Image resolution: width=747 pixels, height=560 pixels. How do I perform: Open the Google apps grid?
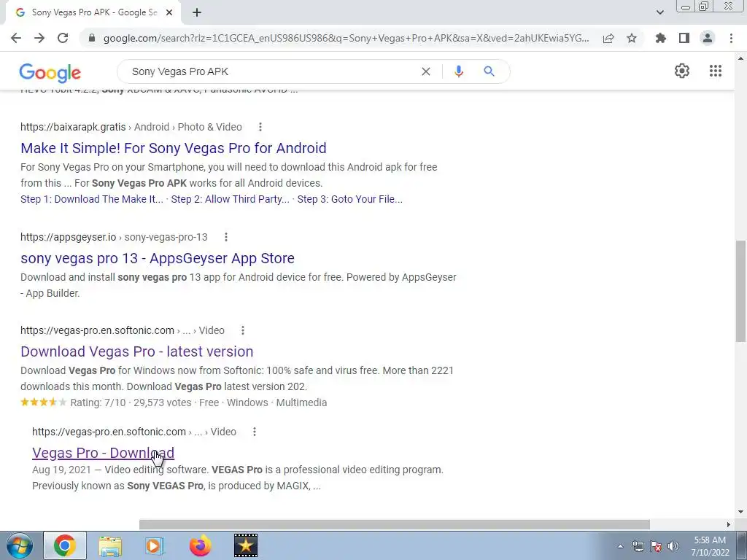pos(716,71)
